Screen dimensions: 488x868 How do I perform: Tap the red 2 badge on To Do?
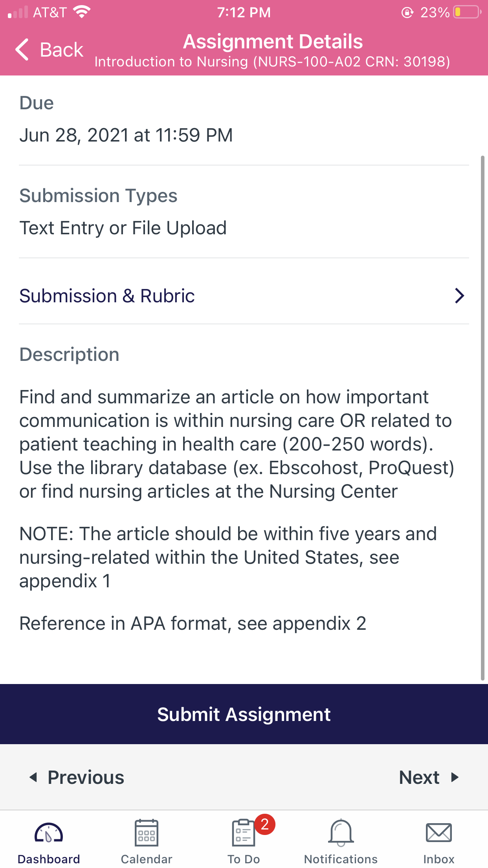265,824
